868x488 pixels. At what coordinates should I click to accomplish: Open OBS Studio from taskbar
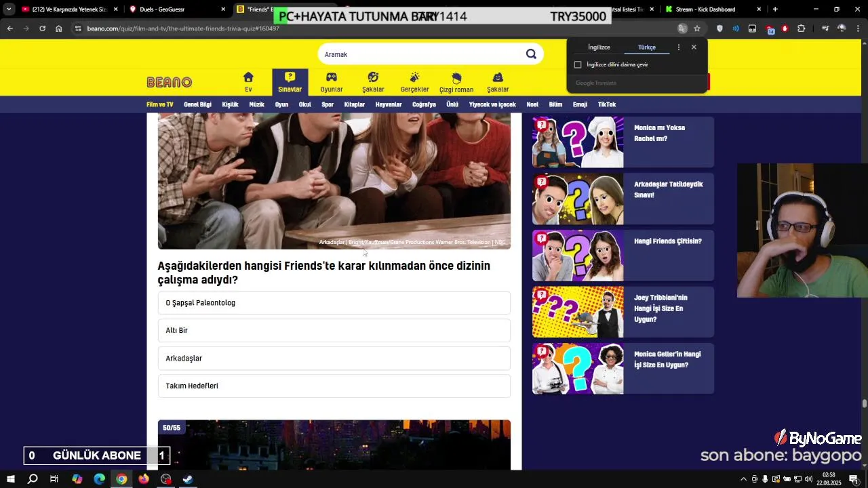coord(166,479)
